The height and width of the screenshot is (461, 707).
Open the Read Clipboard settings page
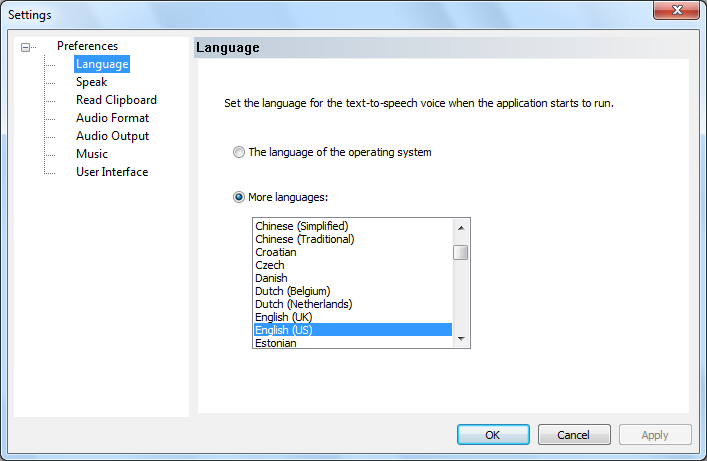116,100
